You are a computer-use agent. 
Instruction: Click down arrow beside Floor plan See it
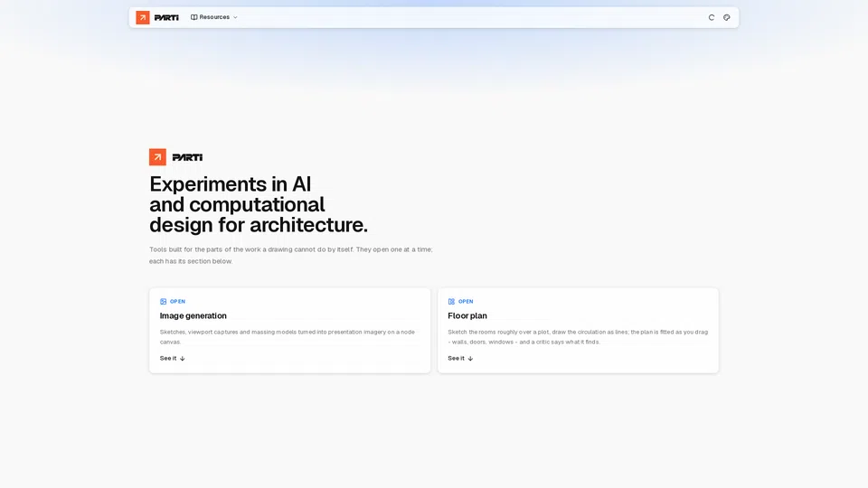(470, 359)
